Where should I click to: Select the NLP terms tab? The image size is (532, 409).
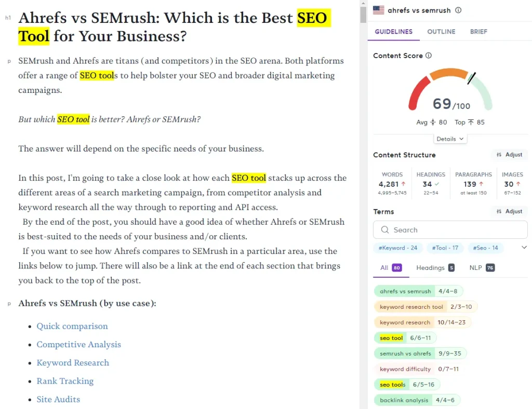coord(482,268)
